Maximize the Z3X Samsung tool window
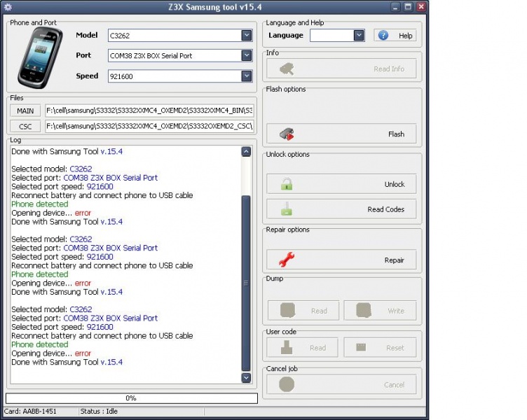The width and height of the screenshot is (527, 420). pyautogui.click(x=408, y=7)
